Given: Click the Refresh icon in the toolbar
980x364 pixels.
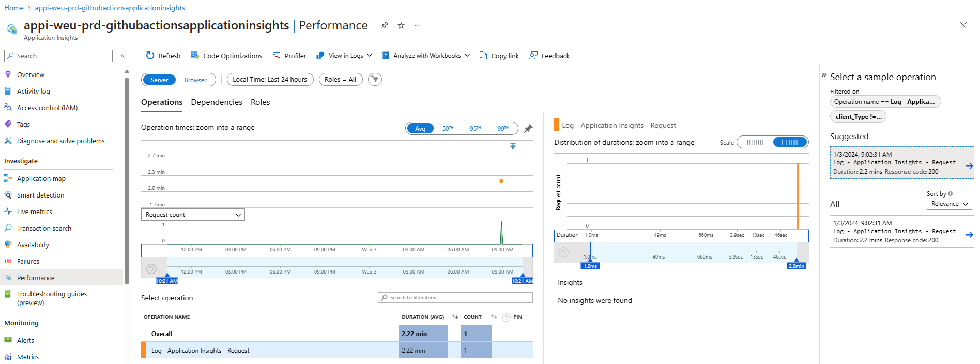Looking at the screenshot, I should tap(150, 55).
